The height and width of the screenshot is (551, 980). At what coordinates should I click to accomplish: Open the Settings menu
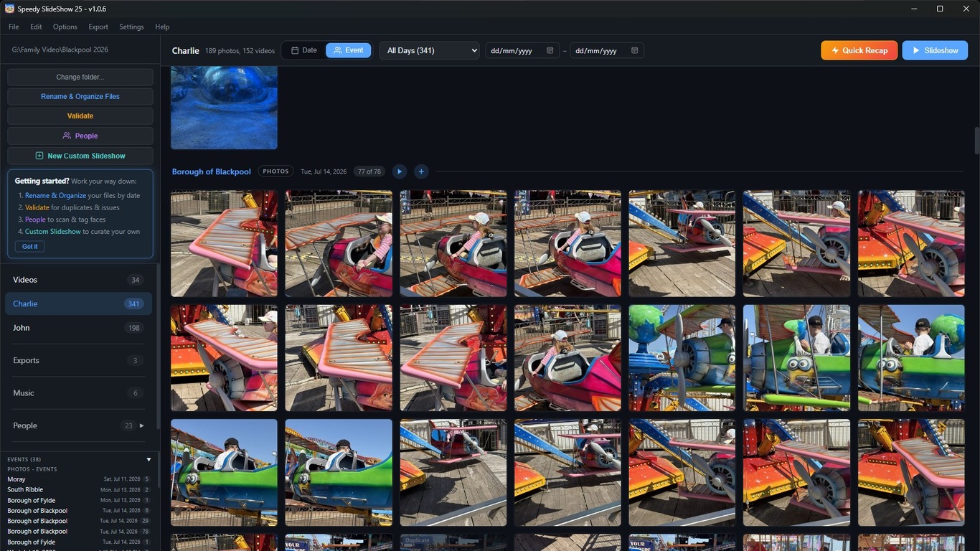[131, 27]
